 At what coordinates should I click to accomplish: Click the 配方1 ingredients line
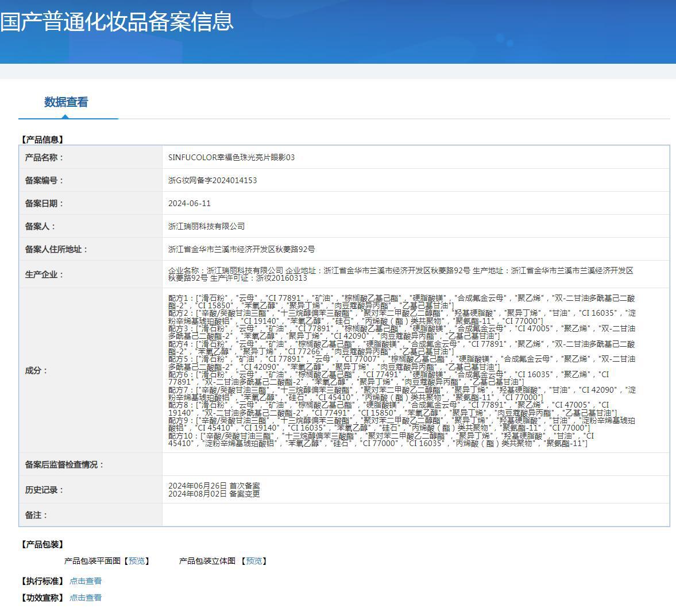pos(401,302)
